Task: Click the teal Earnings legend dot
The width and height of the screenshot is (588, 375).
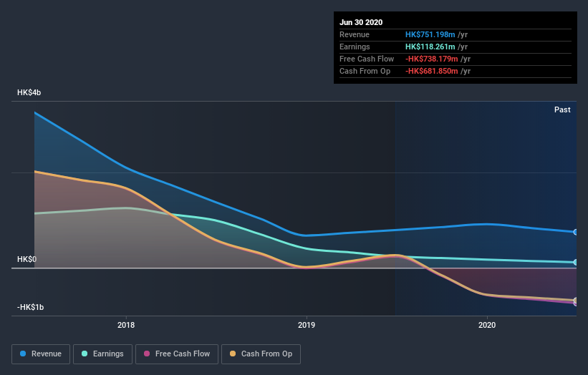Action: click(85, 354)
